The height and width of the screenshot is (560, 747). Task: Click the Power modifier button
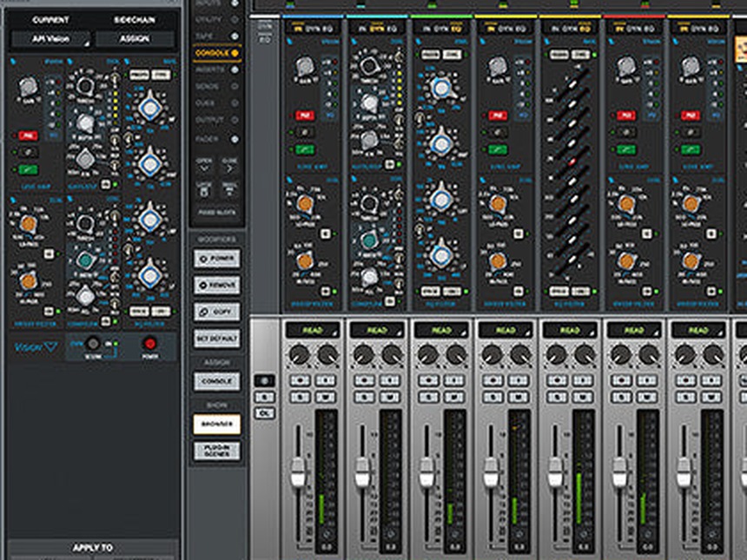(217, 259)
